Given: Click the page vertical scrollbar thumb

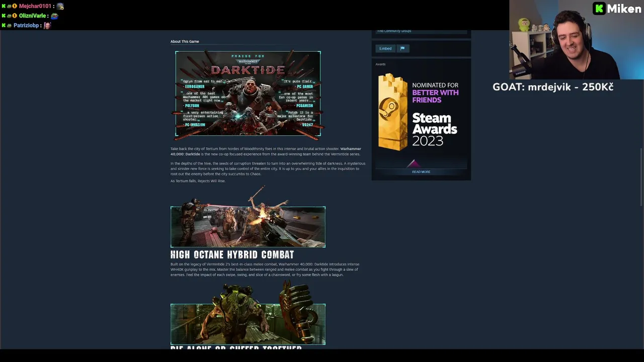Looking at the screenshot, I should (641, 177).
